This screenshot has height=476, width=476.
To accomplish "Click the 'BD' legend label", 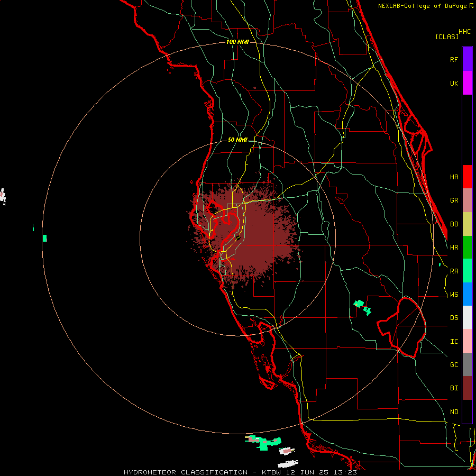I will coord(454,224).
